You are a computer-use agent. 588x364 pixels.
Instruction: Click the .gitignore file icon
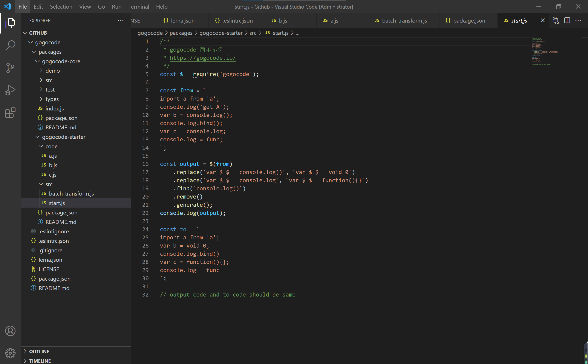pos(34,250)
